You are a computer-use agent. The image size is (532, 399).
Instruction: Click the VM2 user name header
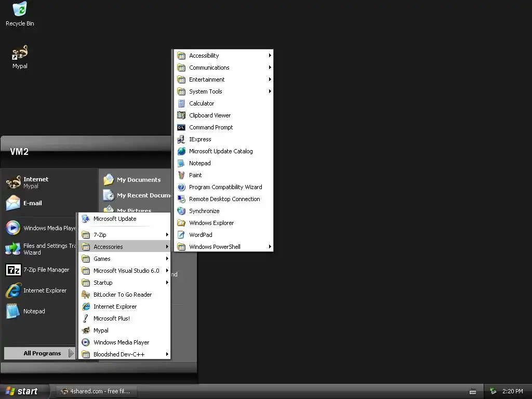[19, 152]
